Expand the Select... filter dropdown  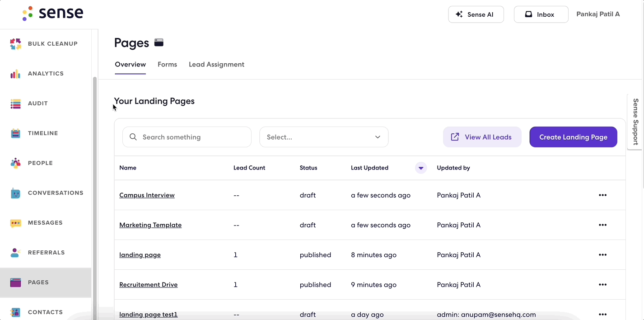(x=324, y=137)
